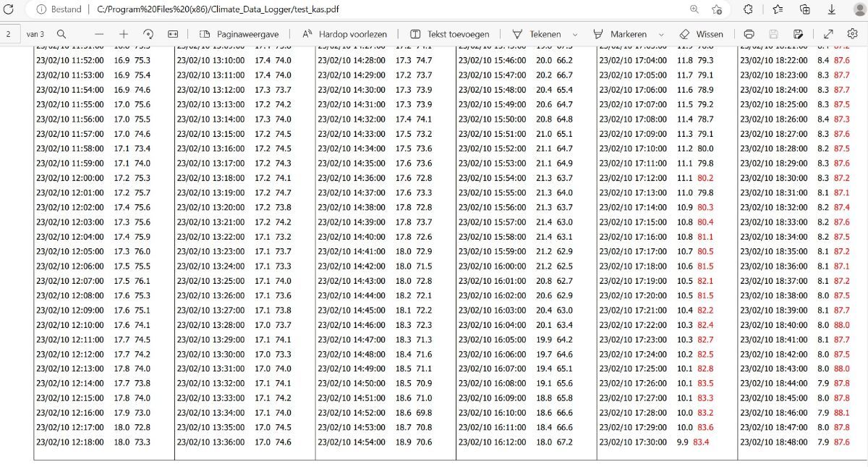
Task: Expand the Markeren options dropdown arrow
Action: click(x=662, y=34)
